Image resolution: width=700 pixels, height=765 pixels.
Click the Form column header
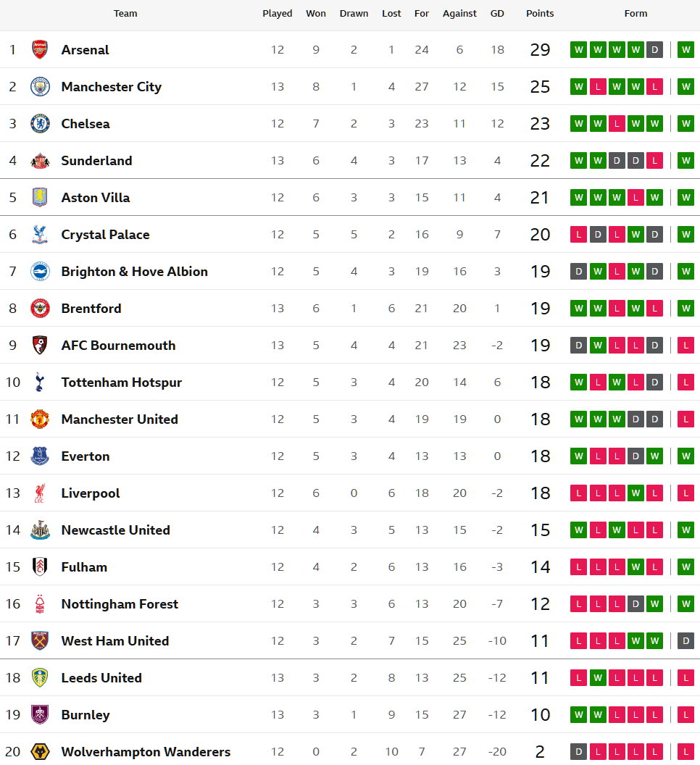click(x=636, y=13)
